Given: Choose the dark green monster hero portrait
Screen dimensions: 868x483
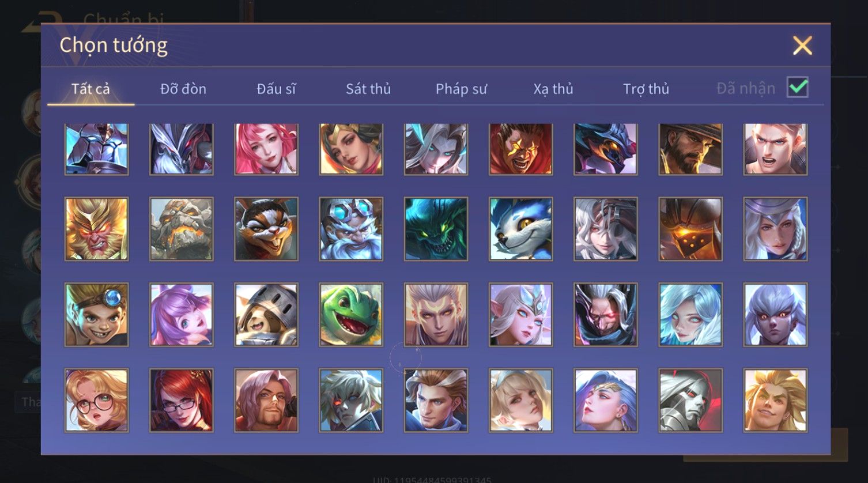Looking at the screenshot, I should point(436,229).
